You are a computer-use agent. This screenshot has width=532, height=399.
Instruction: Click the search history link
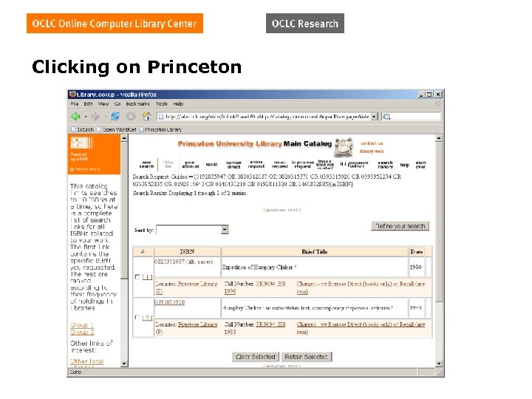(x=386, y=165)
